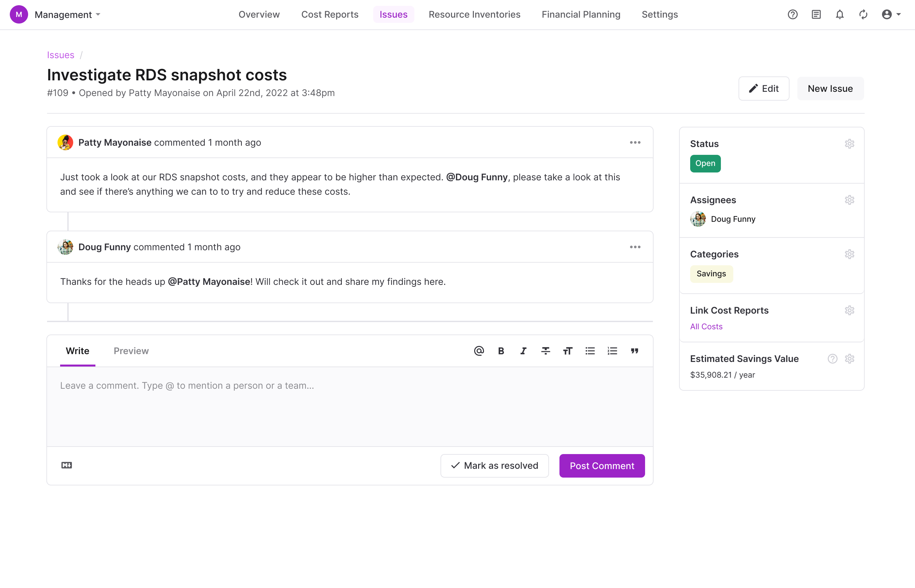This screenshot has width=915, height=588.
Task: Go to the Overview tab
Action: coord(259,14)
